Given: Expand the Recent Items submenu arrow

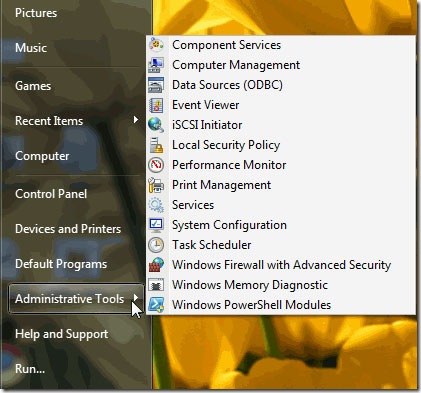Looking at the screenshot, I should pos(136,120).
